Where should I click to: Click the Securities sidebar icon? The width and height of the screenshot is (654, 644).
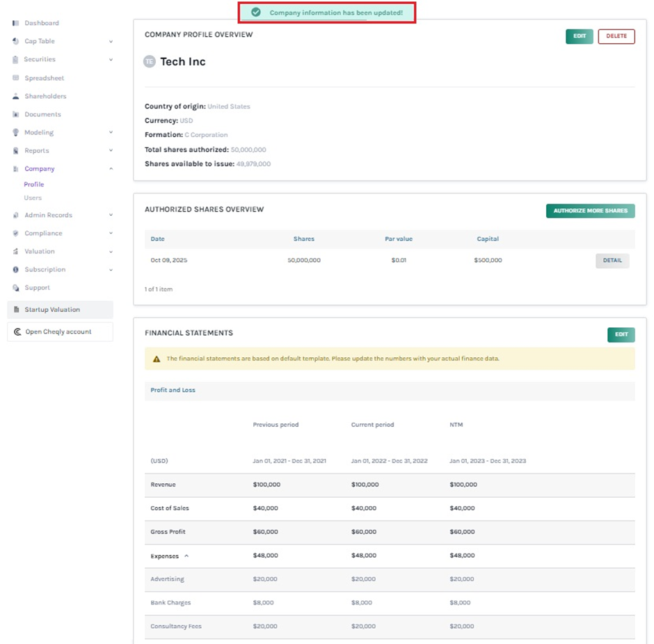tap(15, 59)
